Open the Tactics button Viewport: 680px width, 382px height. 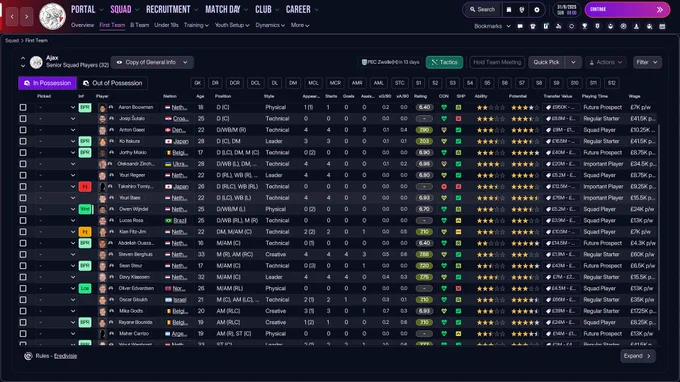pyautogui.click(x=444, y=62)
